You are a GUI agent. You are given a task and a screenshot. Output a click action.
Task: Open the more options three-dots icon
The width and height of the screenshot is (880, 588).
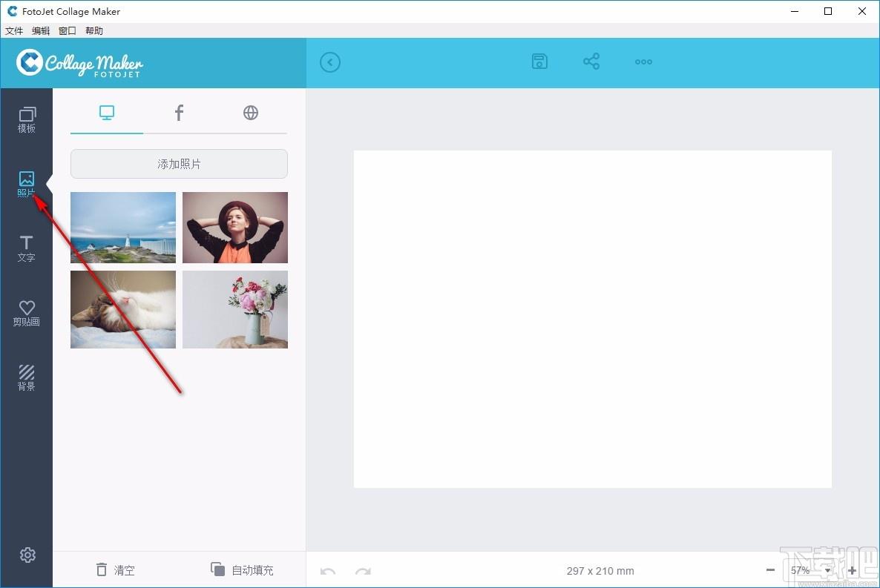643,62
